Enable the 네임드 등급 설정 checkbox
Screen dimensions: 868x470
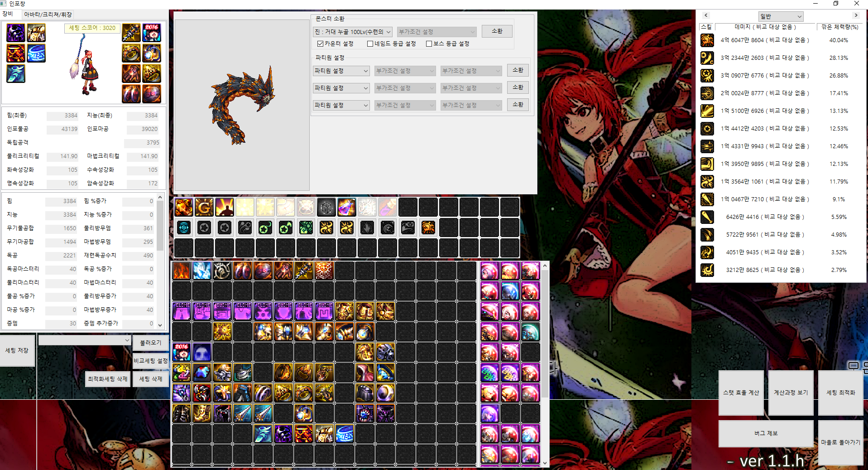point(370,44)
